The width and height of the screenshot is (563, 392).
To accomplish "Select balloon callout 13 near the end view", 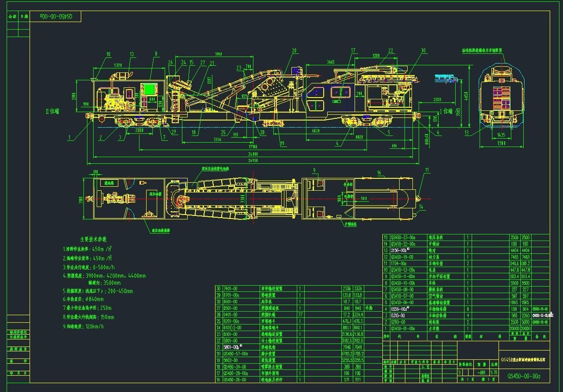I will [x=466, y=132].
